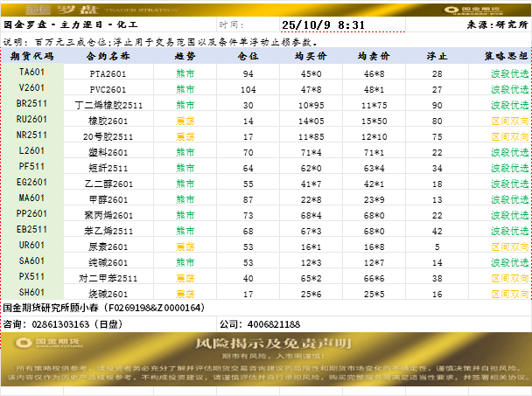532x396 pixels.
Task: Click the EB2511 code cell
Action: 31,229
